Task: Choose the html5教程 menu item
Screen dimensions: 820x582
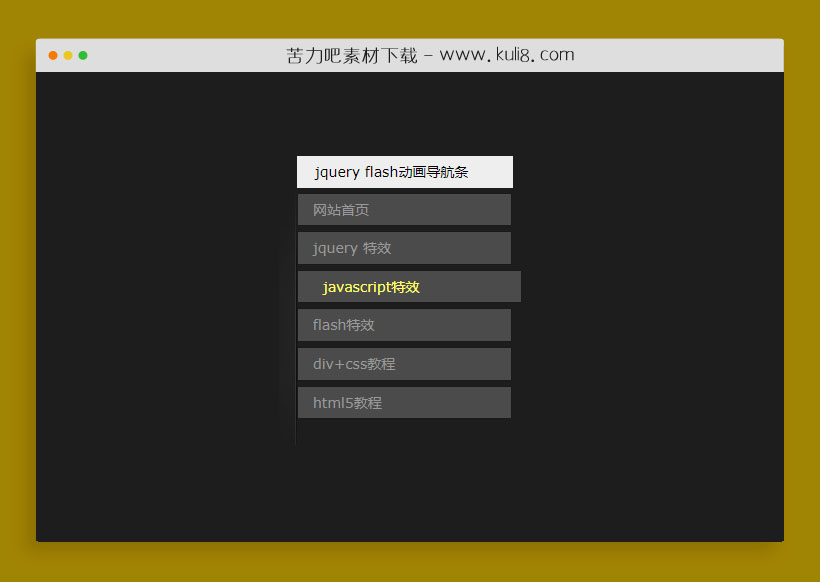Action: point(404,403)
